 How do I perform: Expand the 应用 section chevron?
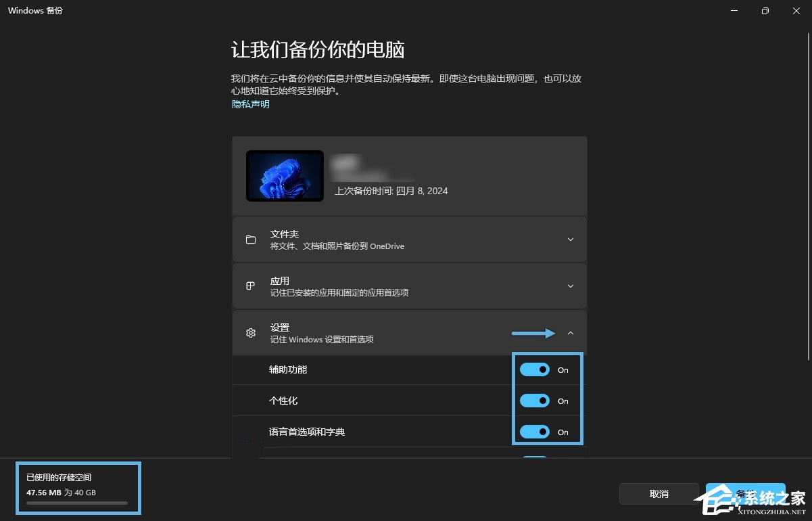570,286
